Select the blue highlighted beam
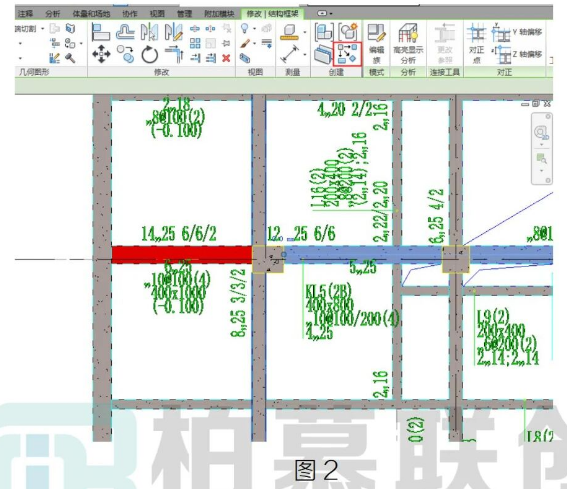Image resolution: width=567 pixels, height=489 pixels. point(363,254)
